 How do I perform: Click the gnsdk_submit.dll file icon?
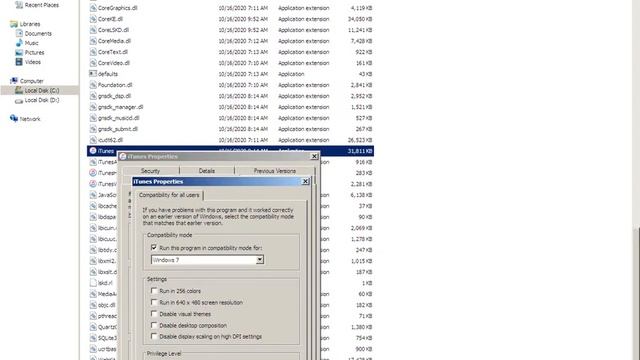click(x=93, y=129)
